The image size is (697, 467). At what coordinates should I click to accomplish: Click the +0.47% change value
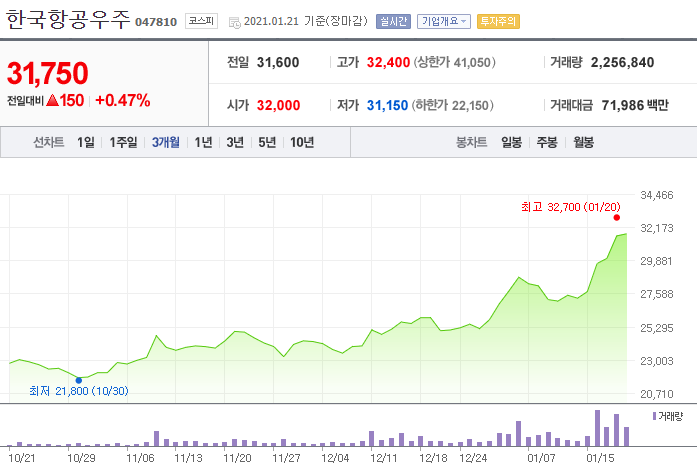coord(123,100)
